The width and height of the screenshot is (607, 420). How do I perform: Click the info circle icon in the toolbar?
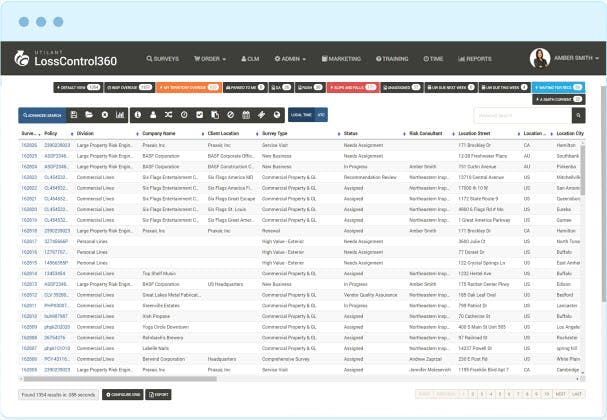[x=138, y=115]
